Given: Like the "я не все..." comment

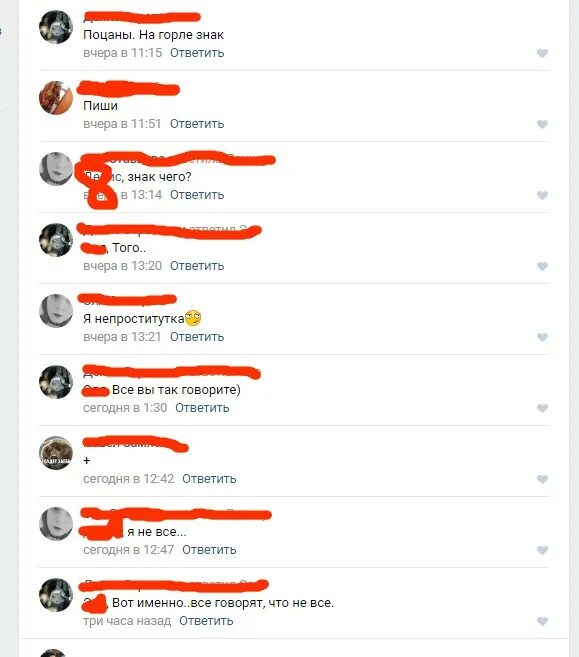Looking at the screenshot, I should tap(542, 550).
